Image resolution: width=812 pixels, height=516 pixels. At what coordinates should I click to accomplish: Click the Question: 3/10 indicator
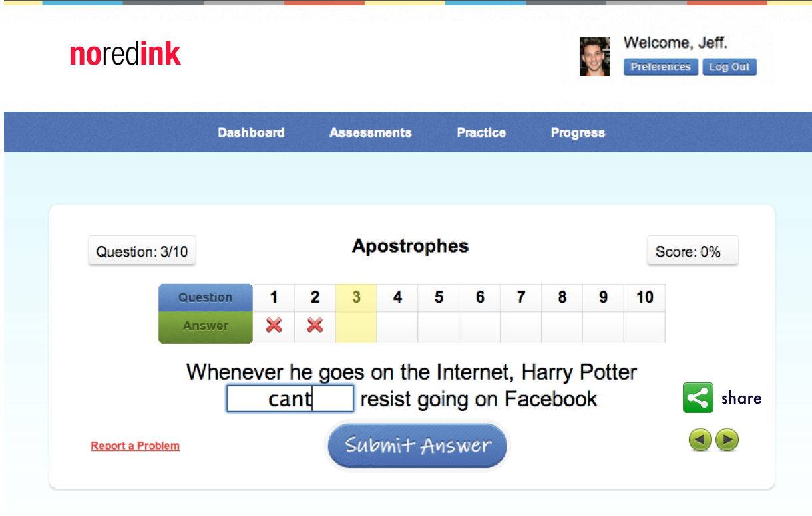(142, 252)
